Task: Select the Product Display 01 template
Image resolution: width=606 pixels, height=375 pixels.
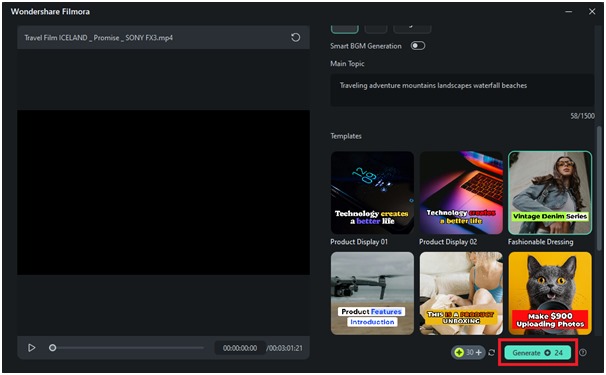Action: point(372,193)
